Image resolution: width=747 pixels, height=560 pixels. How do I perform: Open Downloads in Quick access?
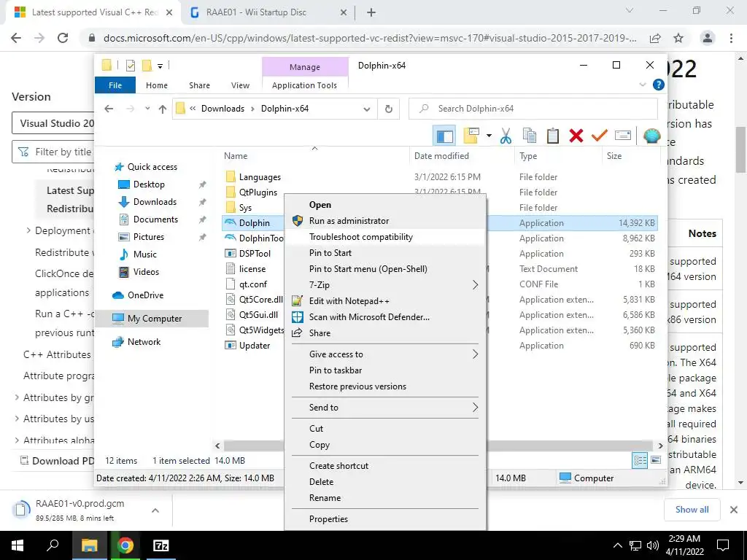(155, 202)
